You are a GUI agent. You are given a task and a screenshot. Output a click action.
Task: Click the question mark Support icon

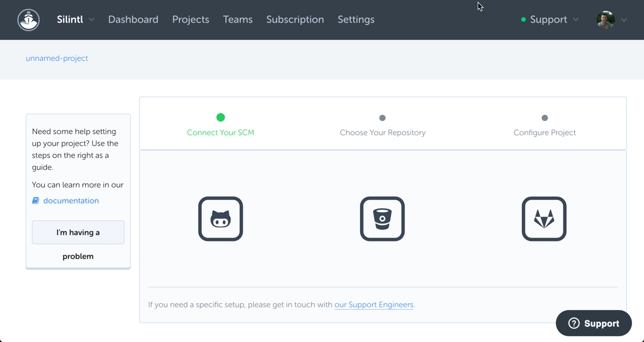[x=574, y=323]
